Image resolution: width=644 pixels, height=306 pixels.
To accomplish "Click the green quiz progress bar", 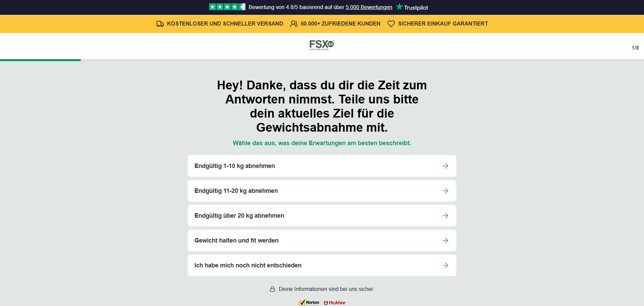I will [40, 60].
